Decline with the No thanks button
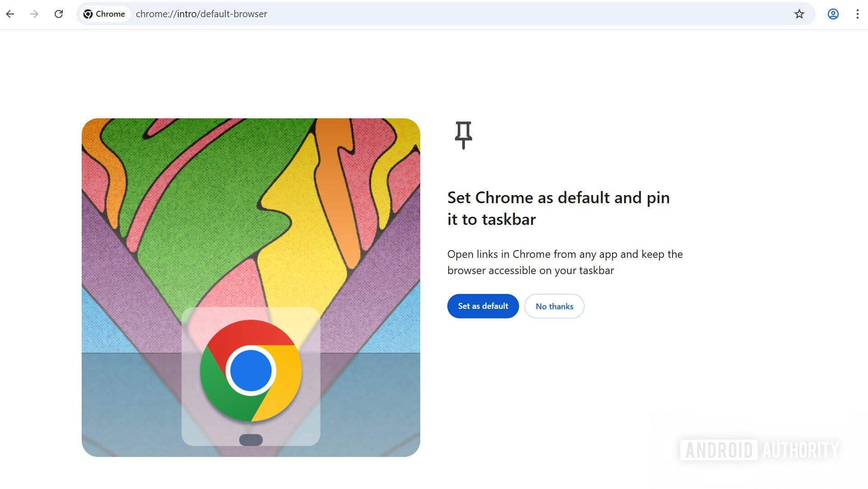 coord(554,306)
